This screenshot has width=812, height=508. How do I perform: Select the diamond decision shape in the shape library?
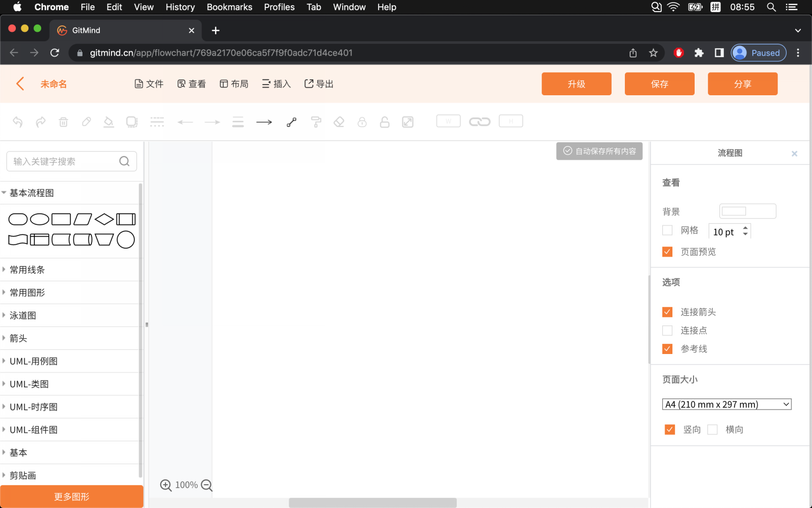click(x=104, y=219)
